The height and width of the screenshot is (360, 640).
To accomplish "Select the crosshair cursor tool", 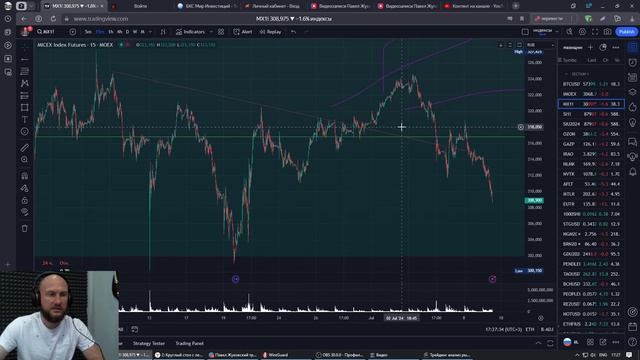I will (24, 47).
